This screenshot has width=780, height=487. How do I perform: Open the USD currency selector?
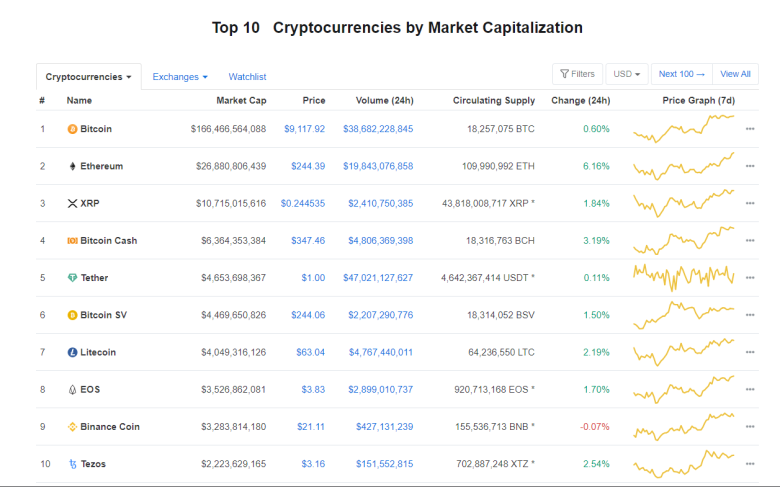coord(627,74)
